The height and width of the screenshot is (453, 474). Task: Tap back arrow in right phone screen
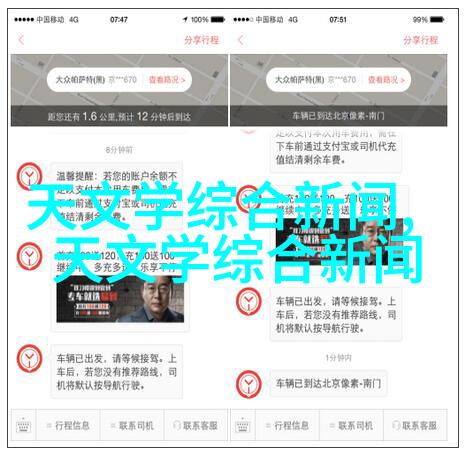click(x=241, y=40)
